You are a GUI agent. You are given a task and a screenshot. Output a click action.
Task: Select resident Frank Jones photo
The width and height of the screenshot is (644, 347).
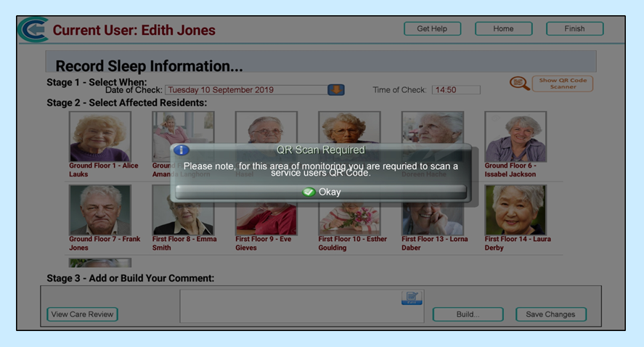(100, 210)
